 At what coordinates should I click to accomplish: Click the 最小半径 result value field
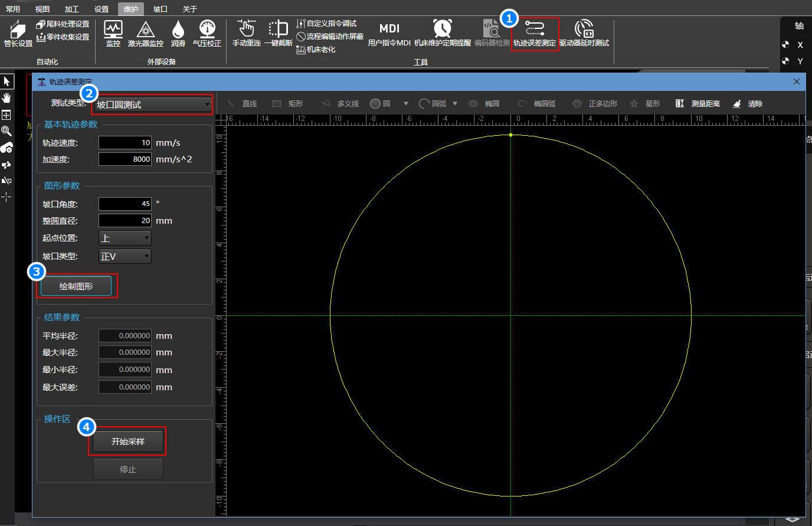[125, 370]
